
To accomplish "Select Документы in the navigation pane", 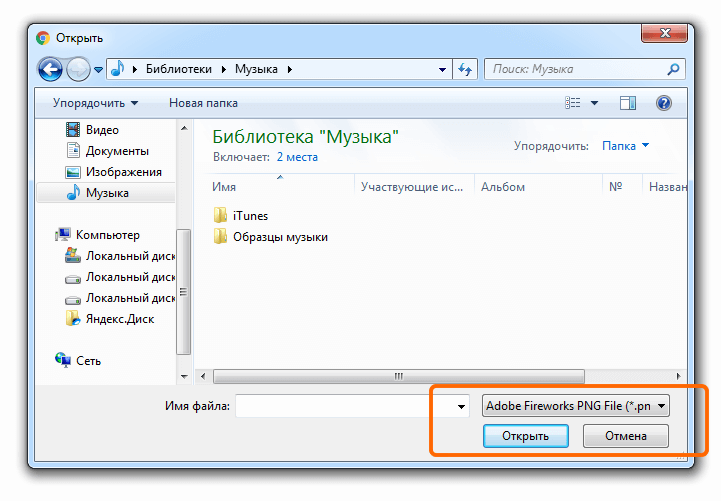I will pyautogui.click(x=117, y=151).
